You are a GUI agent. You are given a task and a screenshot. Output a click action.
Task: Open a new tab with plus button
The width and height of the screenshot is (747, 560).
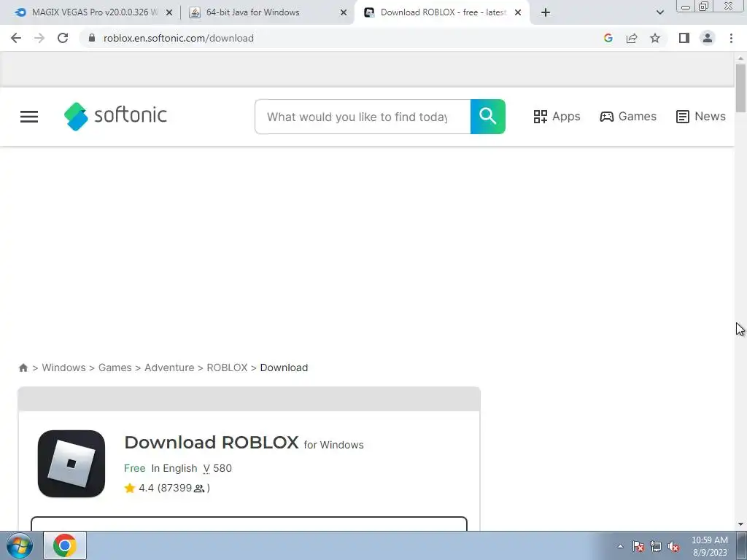point(546,12)
